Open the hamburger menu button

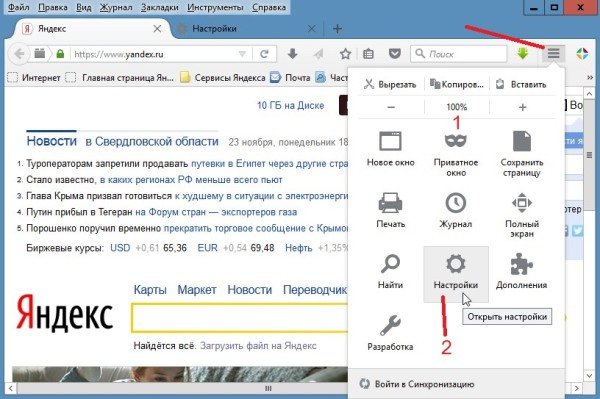(x=553, y=54)
